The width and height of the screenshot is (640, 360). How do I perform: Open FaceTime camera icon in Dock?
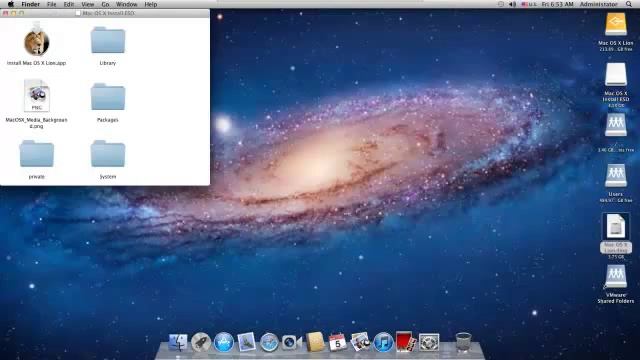point(292,342)
